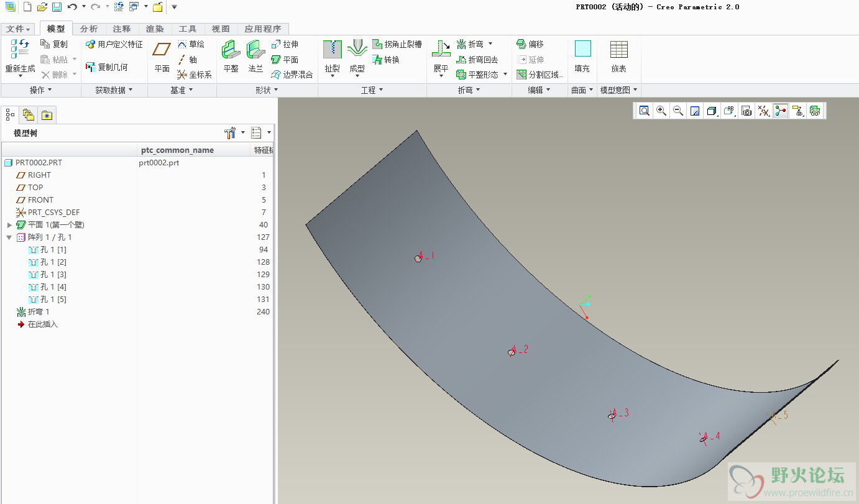859x504 pixels.
Task: Collapse the 阵列 1 / 孔 1 pattern node
Action: pyautogui.click(x=9, y=237)
